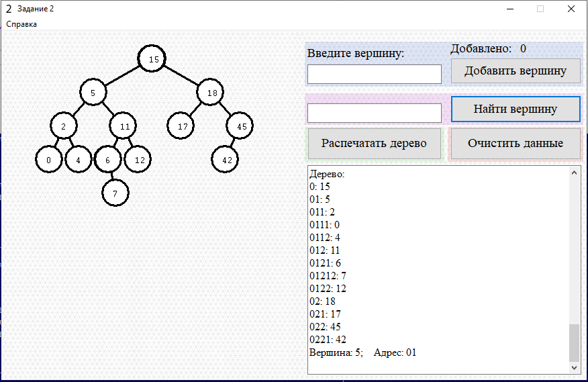Click tree node 0
The width and height of the screenshot is (588, 382).
coord(49,160)
